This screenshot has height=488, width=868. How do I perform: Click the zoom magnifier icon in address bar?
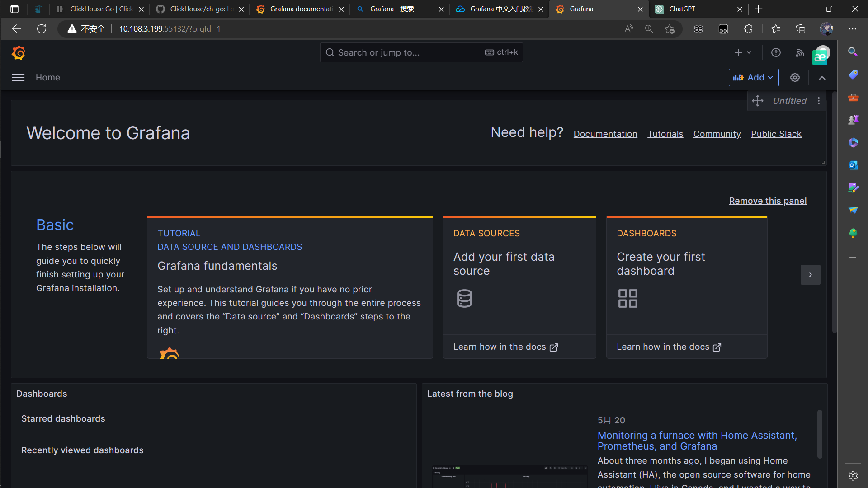pyautogui.click(x=649, y=29)
